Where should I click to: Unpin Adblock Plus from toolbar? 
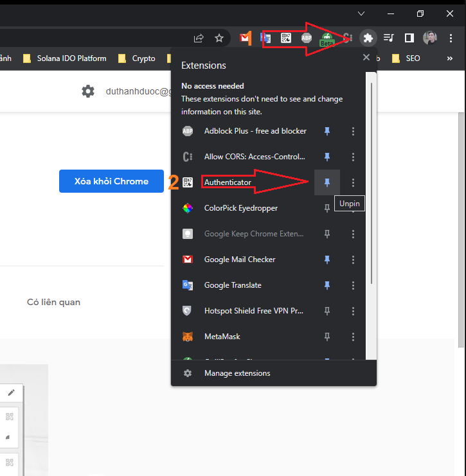[327, 131]
